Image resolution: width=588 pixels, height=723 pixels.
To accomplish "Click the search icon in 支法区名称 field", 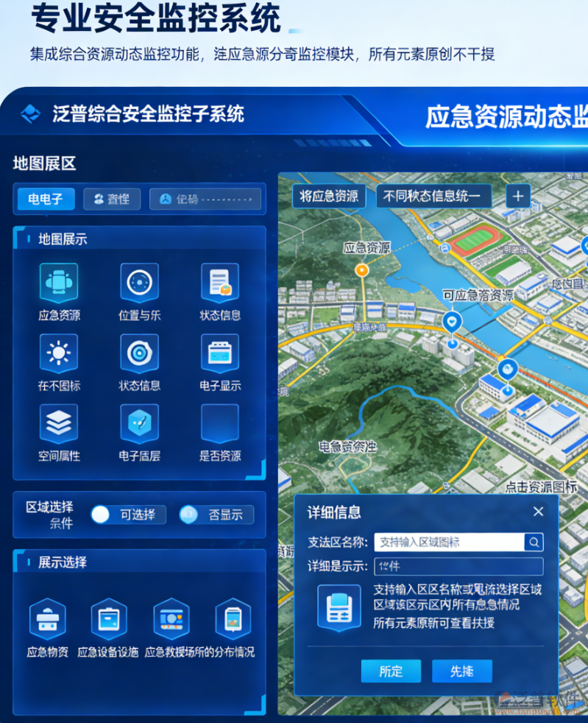I will pyautogui.click(x=534, y=542).
